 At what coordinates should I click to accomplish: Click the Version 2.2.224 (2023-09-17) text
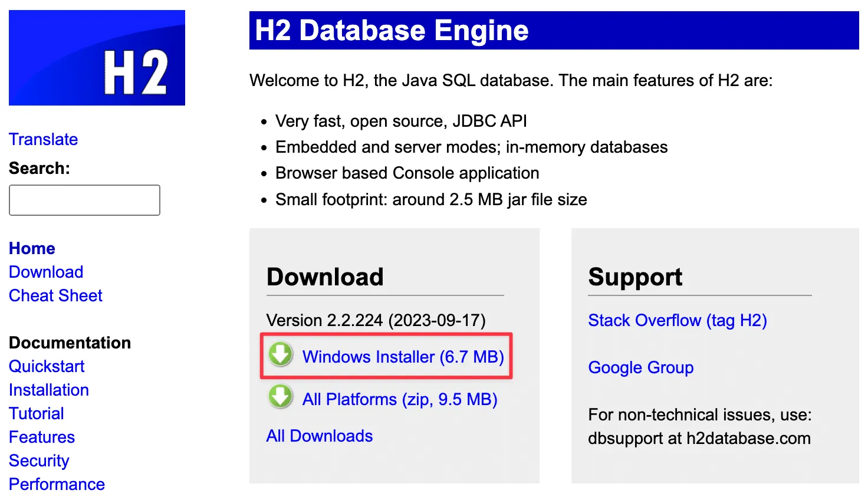(x=376, y=320)
